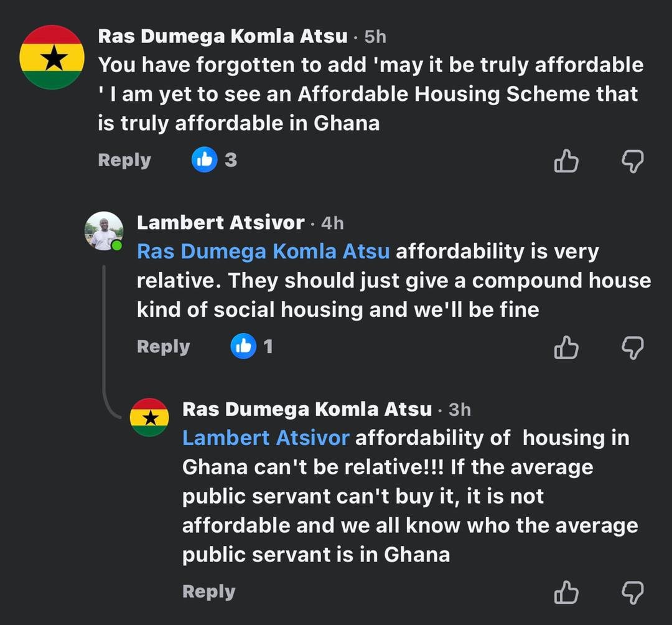Open Lambert Atsivor's profile name

tap(221, 222)
